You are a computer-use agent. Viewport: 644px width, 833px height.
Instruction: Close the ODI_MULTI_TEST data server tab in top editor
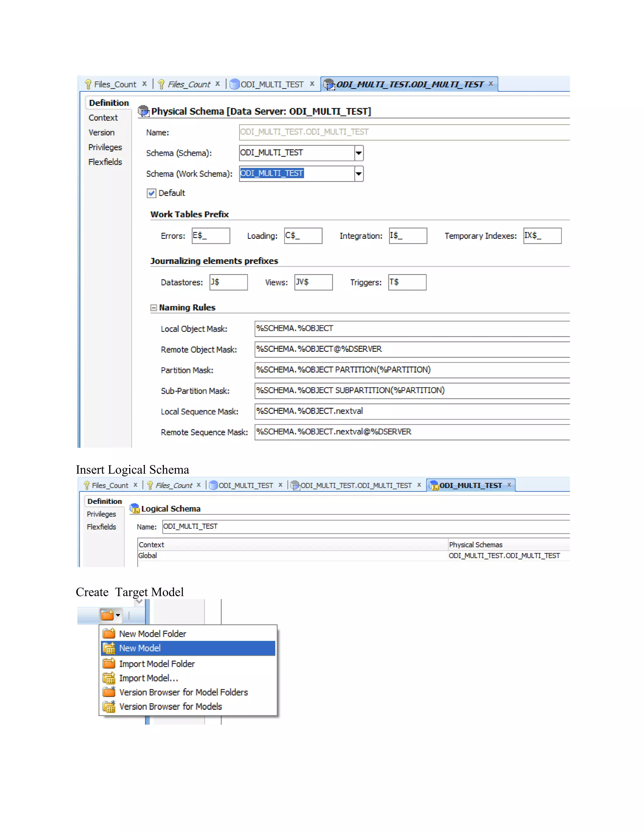click(312, 84)
